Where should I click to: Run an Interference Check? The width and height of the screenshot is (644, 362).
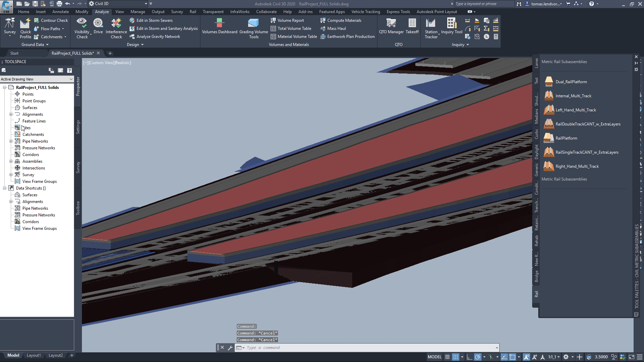pos(116,27)
